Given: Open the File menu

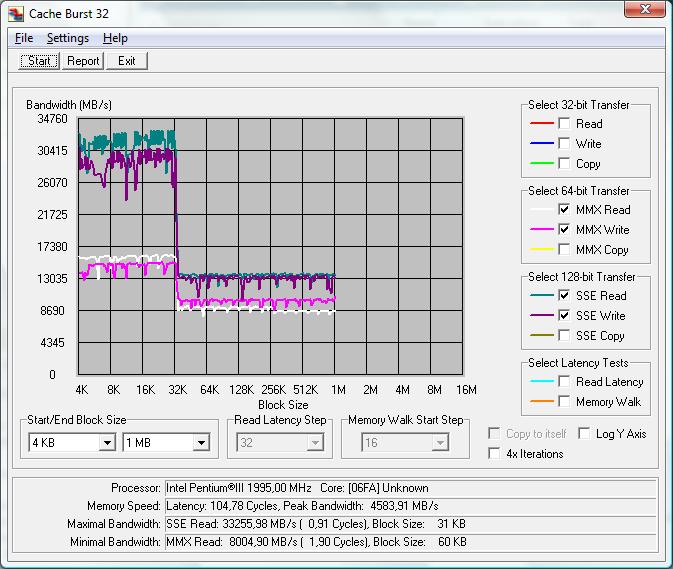Looking at the screenshot, I should tap(24, 38).
